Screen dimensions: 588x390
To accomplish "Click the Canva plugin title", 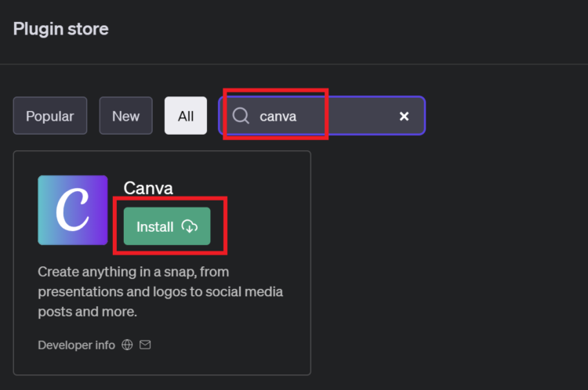I will click(x=148, y=188).
